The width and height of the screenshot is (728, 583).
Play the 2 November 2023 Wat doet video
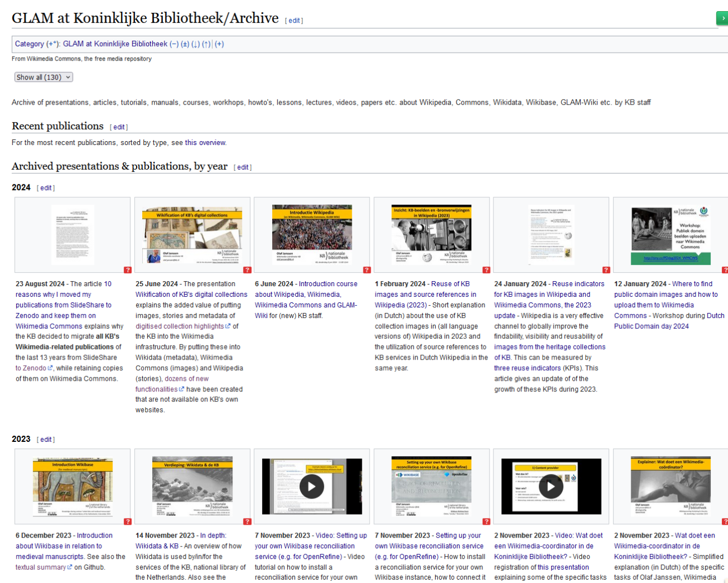(551, 486)
